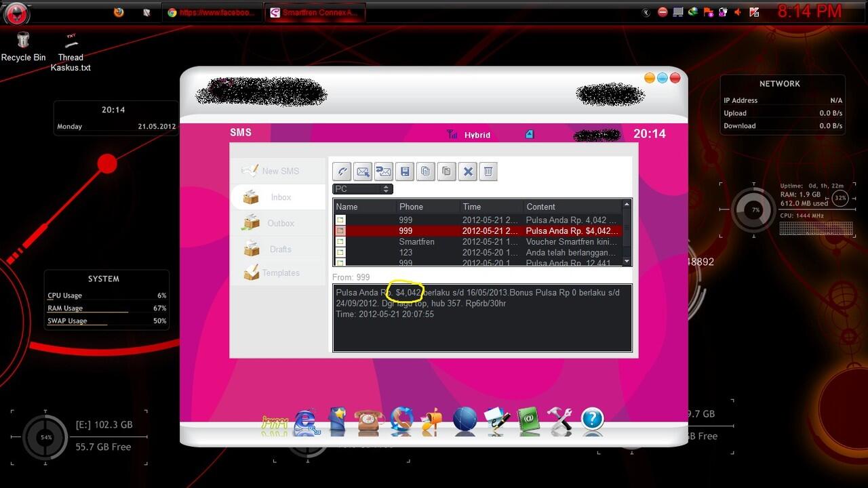Show hidden tray icons arrow
This screenshot has height=488, width=868.
(x=646, y=12)
